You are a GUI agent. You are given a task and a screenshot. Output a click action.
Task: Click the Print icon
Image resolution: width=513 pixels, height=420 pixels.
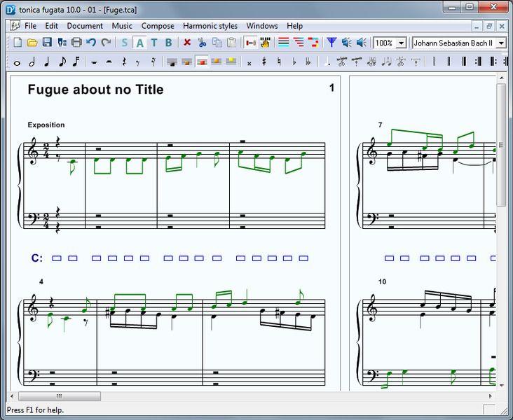(x=76, y=43)
